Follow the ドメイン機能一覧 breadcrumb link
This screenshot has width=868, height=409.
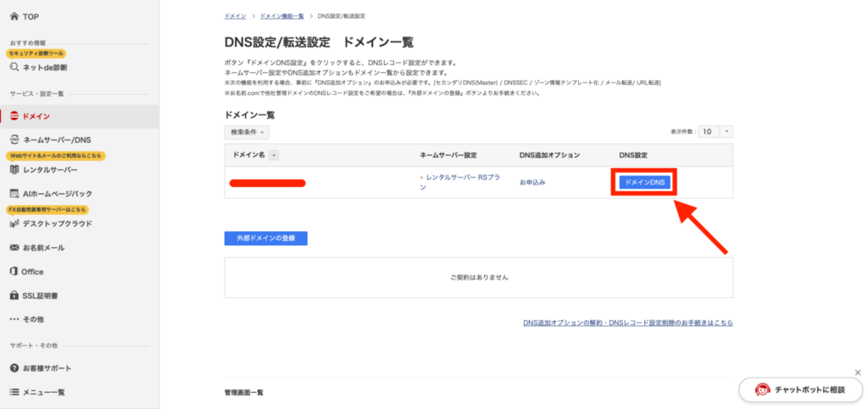[x=281, y=16]
